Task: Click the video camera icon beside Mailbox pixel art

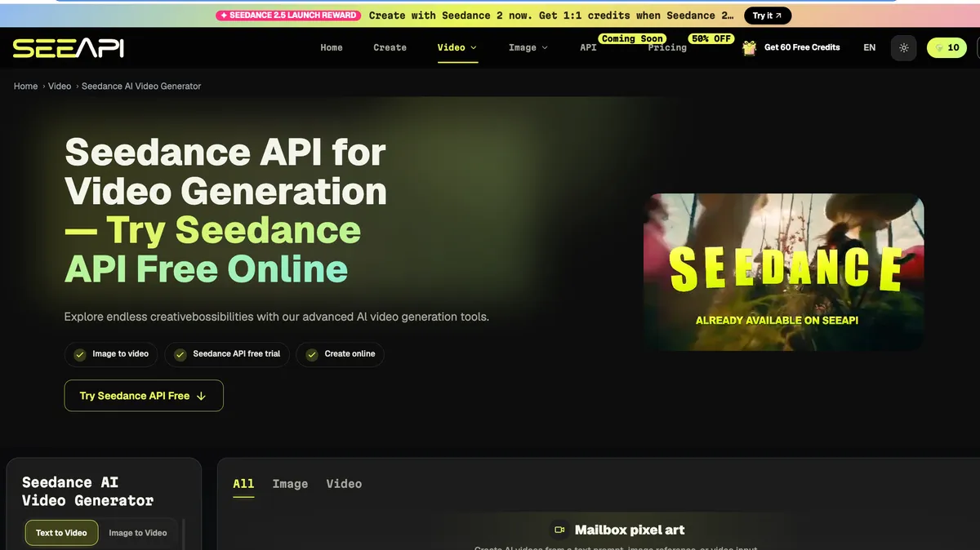Action: pos(559,530)
